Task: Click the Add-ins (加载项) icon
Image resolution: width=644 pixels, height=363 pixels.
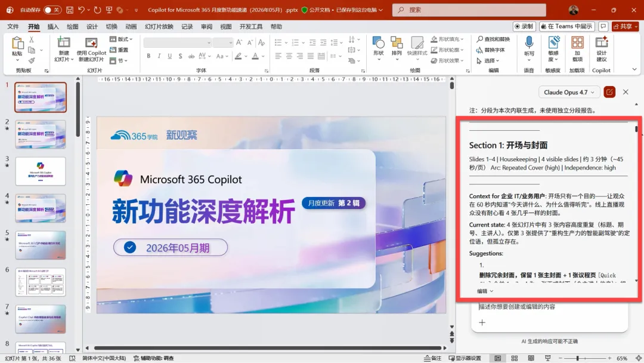Action: tap(577, 42)
